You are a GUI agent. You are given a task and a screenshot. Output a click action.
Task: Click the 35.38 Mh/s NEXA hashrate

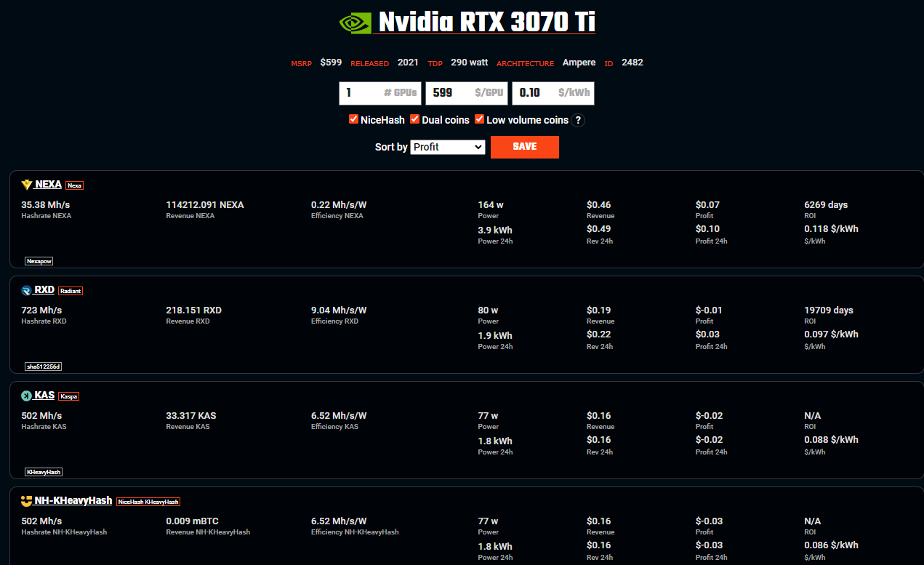click(x=46, y=205)
